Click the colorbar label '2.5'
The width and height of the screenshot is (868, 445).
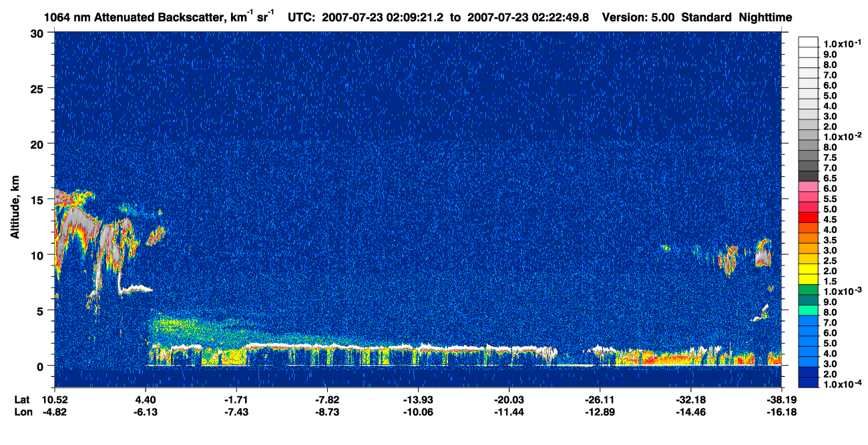point(829,261)
